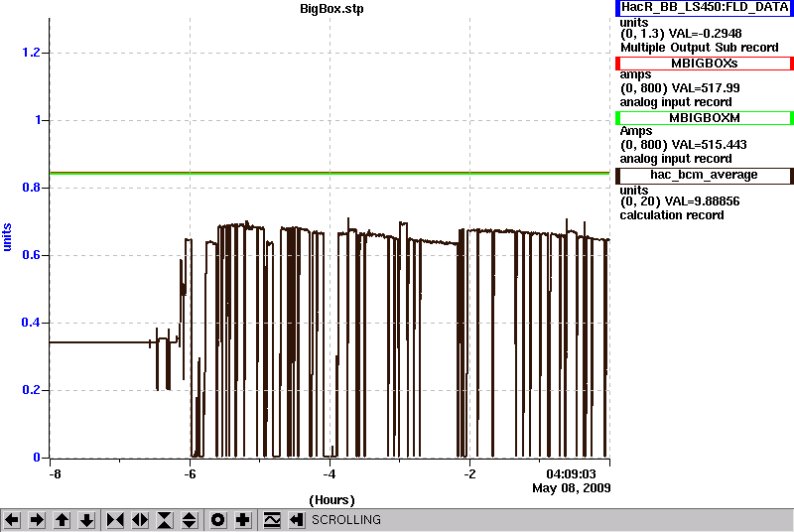Image resolution: width=794 pixels, height=532 pixels.
Task: Select the HacR_BB_LS450:FLD_DATA curve legend
Action: [x=705, y=8]
